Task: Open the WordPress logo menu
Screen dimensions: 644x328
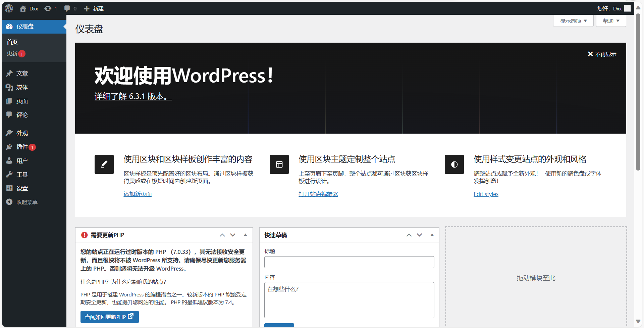Action: (x=9, y=8)
